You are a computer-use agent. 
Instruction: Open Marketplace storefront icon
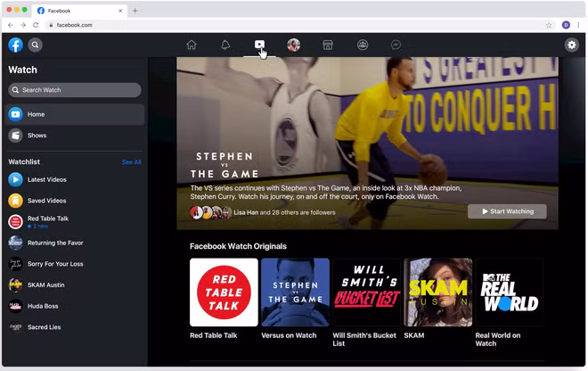(x=328, y=45)
